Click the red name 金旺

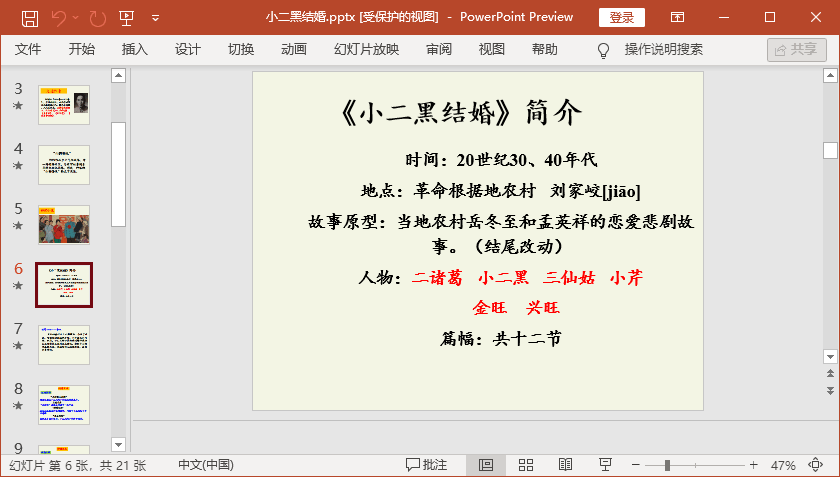pos(490,308)
